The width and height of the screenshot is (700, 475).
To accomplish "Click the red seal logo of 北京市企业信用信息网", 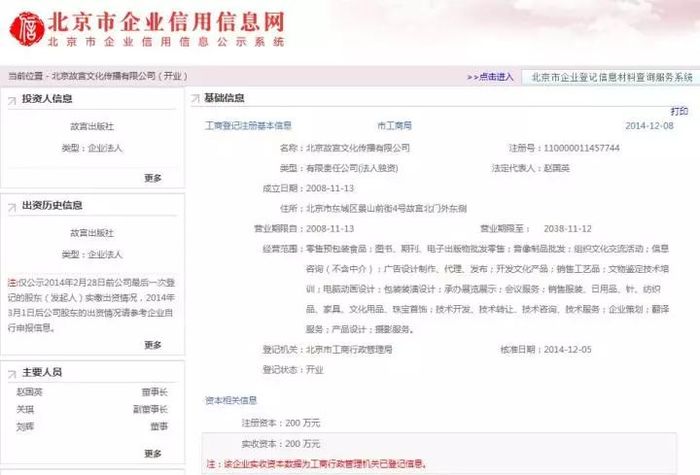I will (27, 29).
